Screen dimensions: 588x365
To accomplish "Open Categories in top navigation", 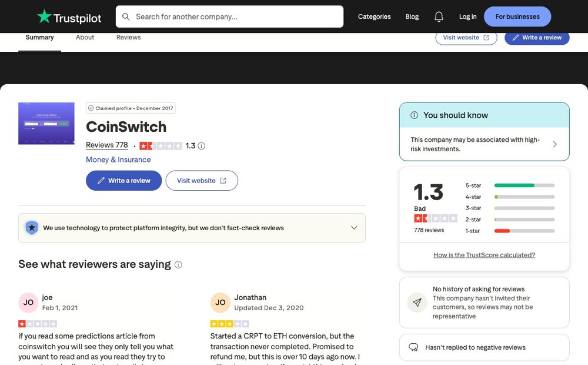I will point(374,16).
